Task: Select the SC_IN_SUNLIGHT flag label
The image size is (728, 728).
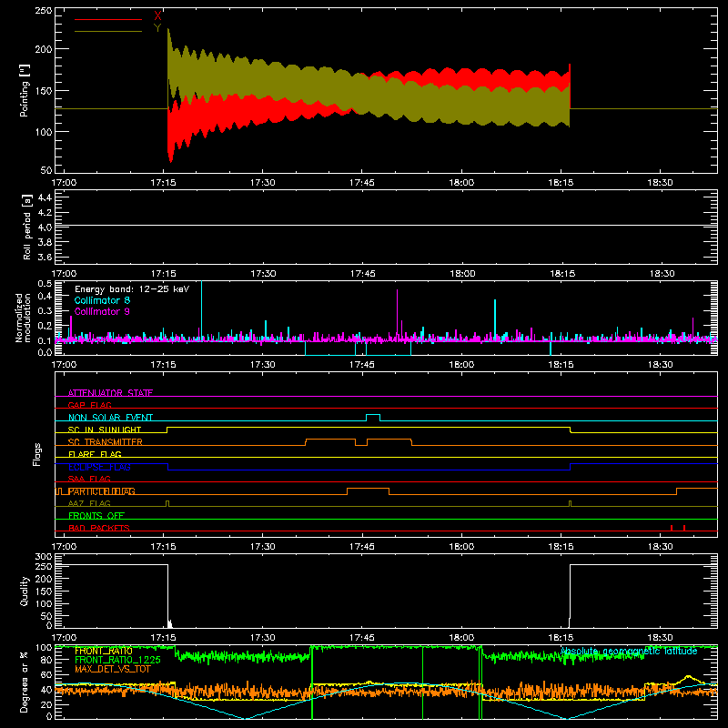Action: (x=105, y=430)
